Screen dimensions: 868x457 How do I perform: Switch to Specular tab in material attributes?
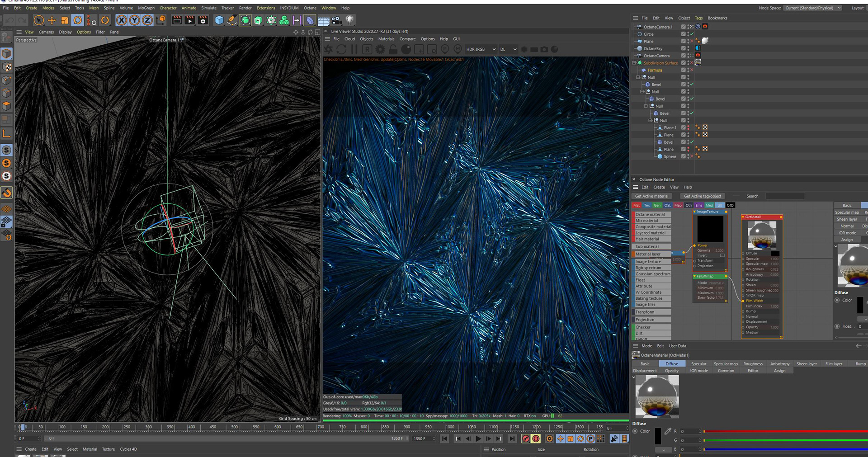pyautogui.click(x=698, y=364)
